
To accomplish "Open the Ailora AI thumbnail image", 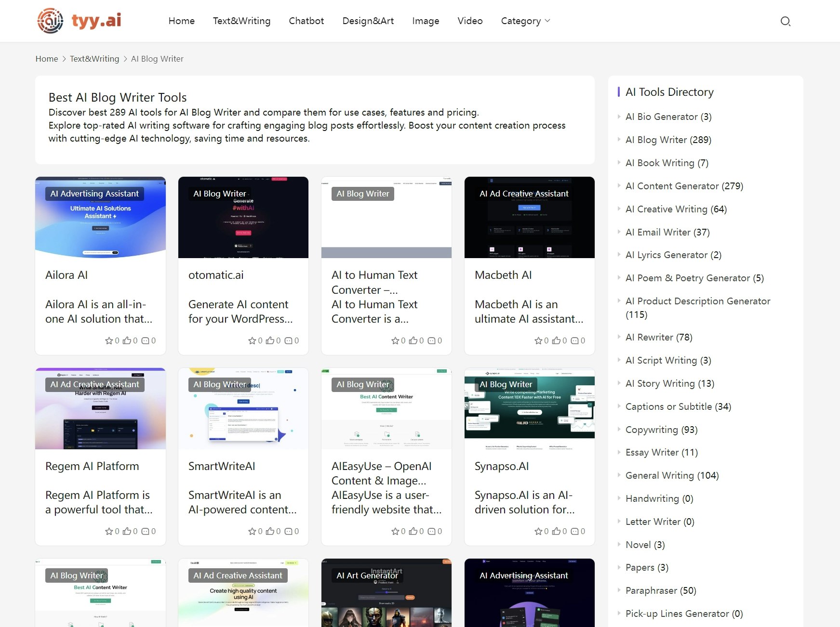I will (100, 217).
